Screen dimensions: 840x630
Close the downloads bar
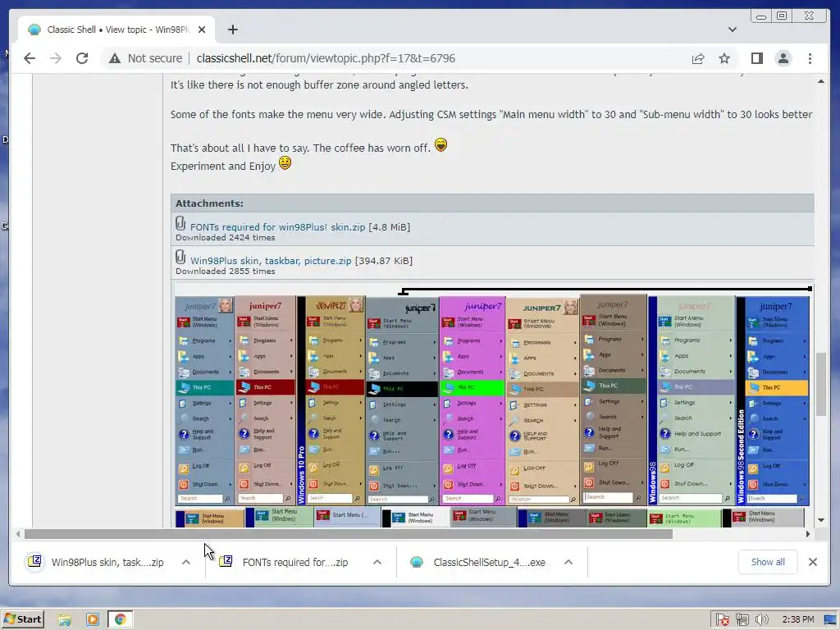[813, 562]
